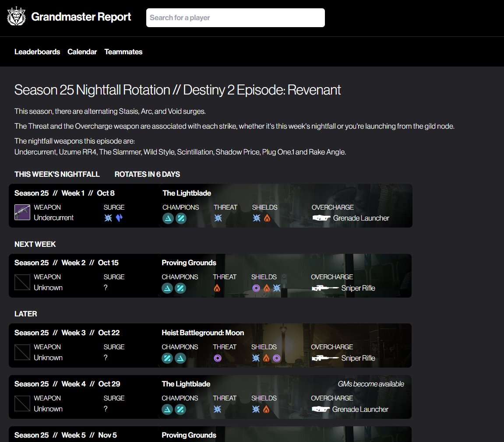The image size is (504, 442).
Task: Click the Solar shield icon in Week 4
Action: (x=266, y=410)
